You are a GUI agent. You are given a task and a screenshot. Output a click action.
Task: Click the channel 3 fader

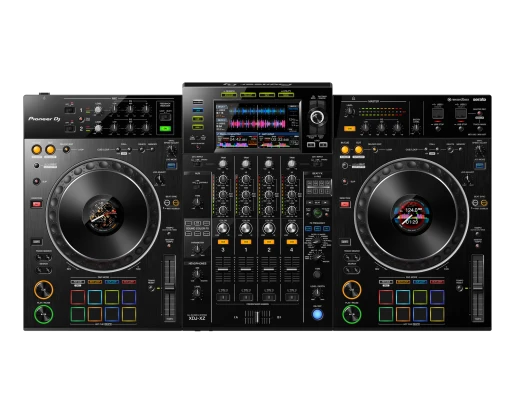223,269
